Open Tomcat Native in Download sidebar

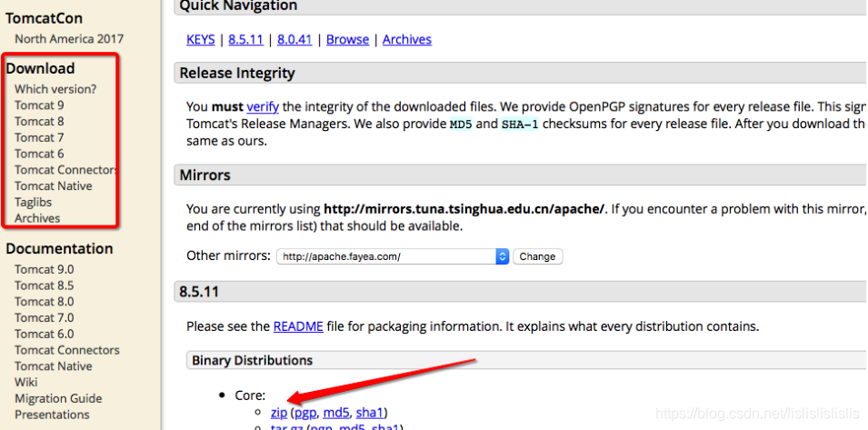click(x=54, y=186)
